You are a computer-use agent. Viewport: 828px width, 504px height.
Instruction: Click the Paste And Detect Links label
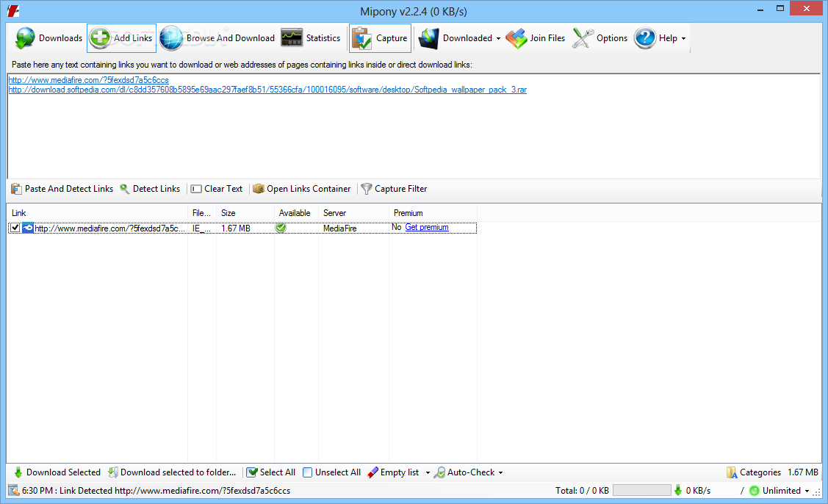[x=68, y=189]
